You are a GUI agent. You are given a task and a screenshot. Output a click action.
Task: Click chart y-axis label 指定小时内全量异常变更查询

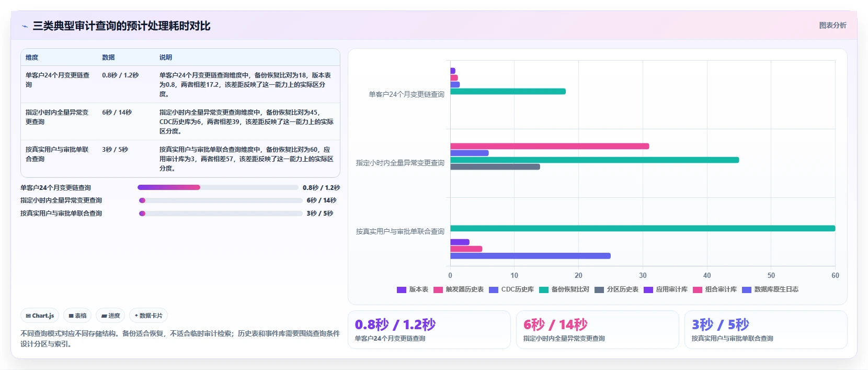point(400,163)
